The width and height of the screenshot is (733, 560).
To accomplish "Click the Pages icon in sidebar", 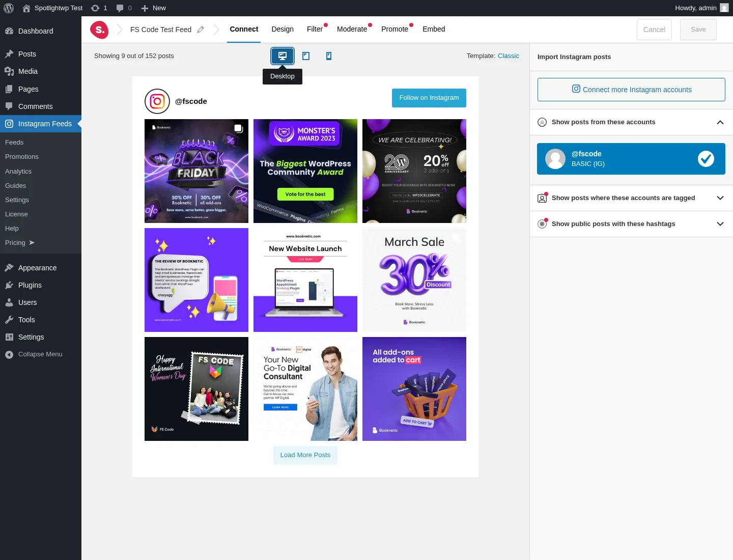I will click(9, 89).
